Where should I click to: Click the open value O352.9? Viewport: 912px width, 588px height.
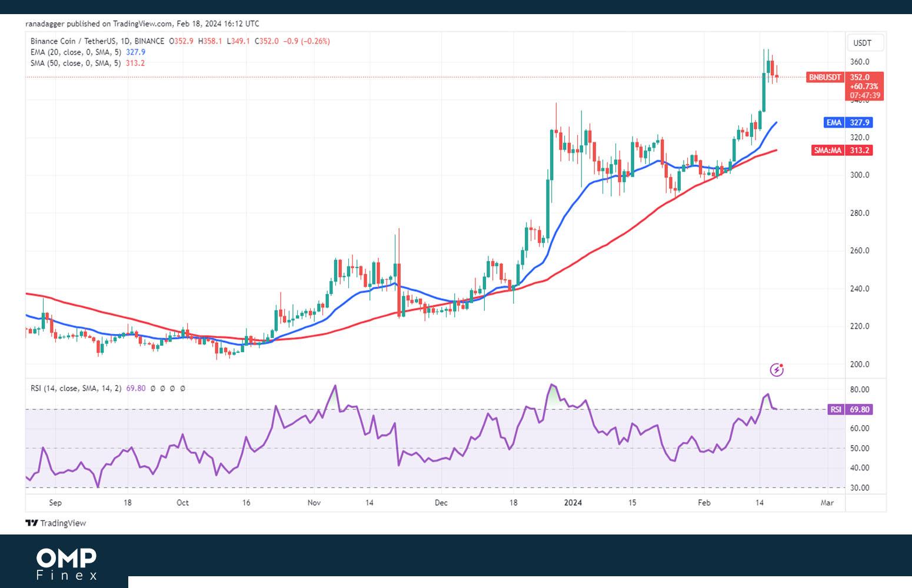point(181,41)
